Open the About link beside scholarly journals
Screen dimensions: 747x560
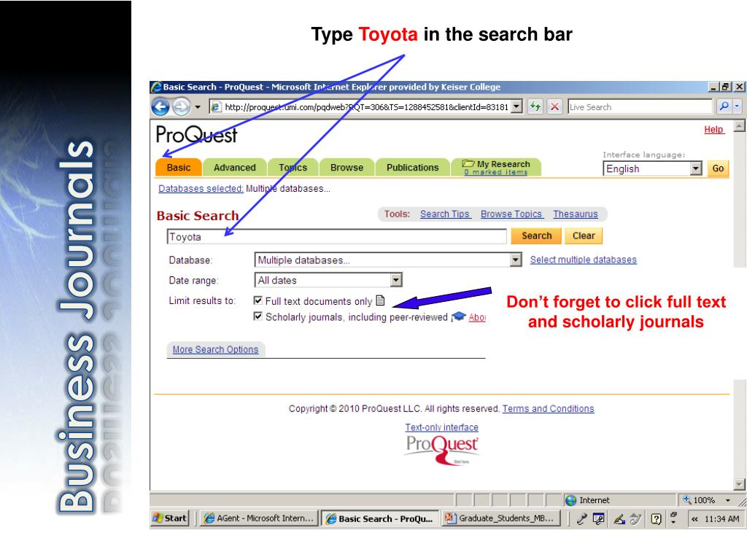tap(477, 318)
